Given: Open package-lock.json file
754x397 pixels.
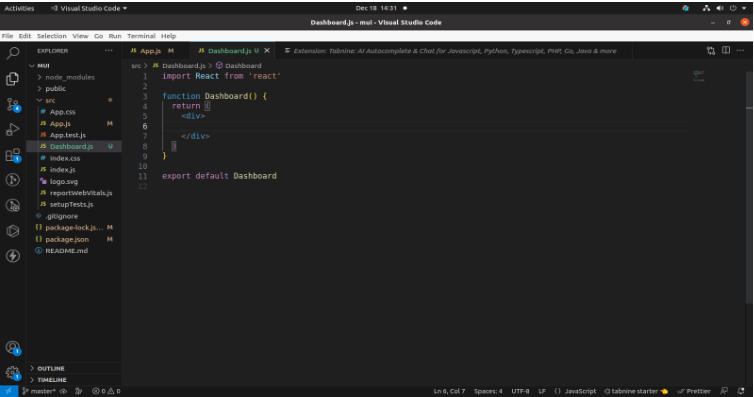Looking at the screenshot, I should click(74, 227).
